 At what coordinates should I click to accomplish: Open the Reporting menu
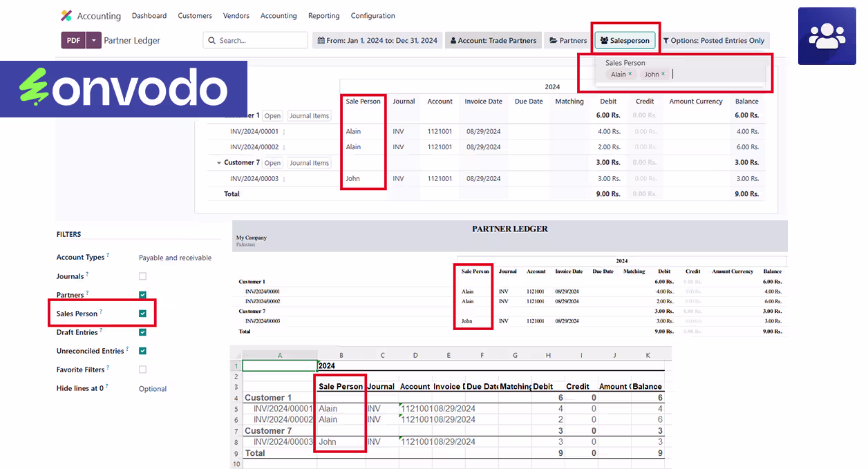(323, 16)
